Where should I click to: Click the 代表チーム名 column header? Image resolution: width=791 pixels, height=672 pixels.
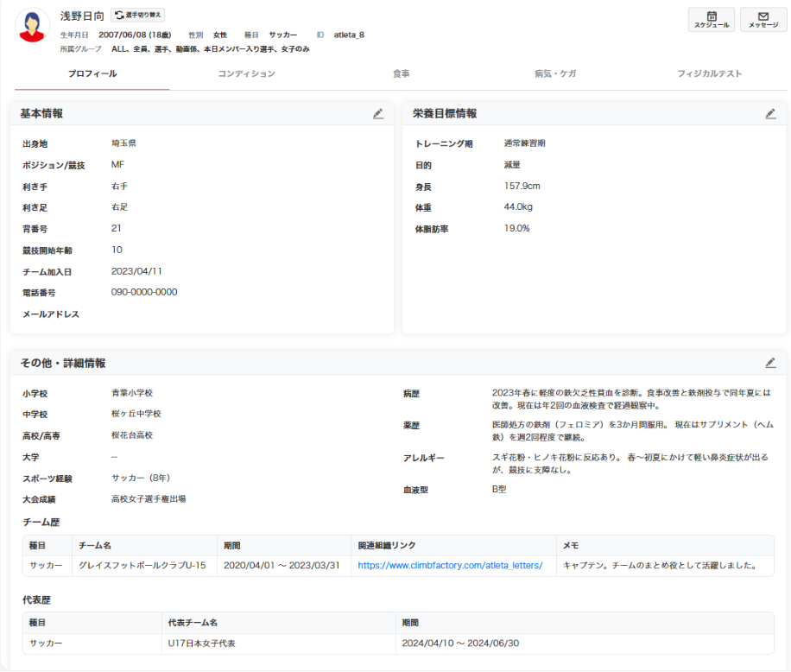(192, 623)
